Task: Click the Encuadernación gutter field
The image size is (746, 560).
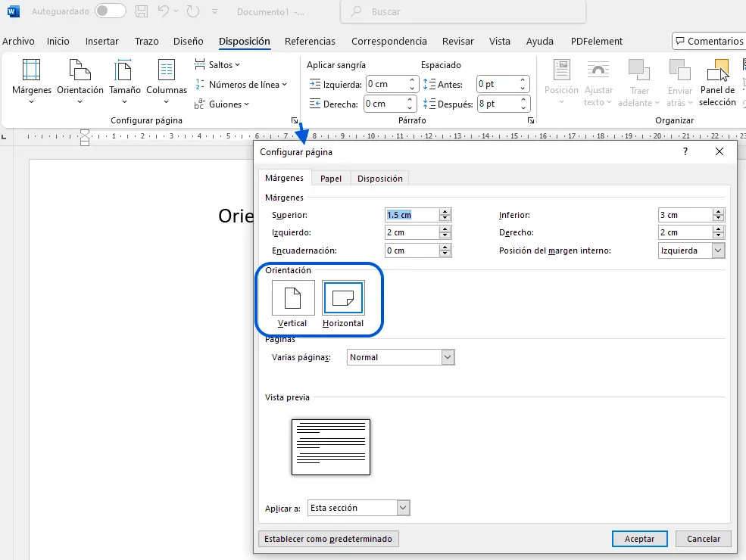Action: tap(412, 250)
